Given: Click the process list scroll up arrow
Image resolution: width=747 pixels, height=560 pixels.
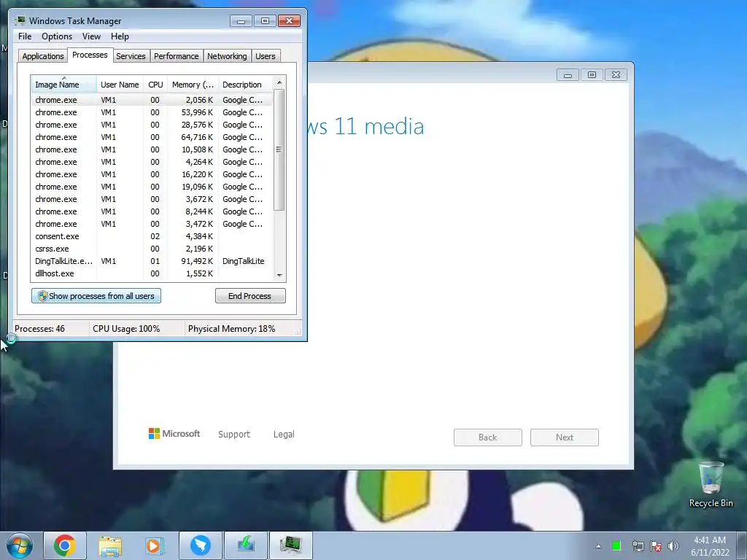Looking at the screenshot, I should coord(279,83).
